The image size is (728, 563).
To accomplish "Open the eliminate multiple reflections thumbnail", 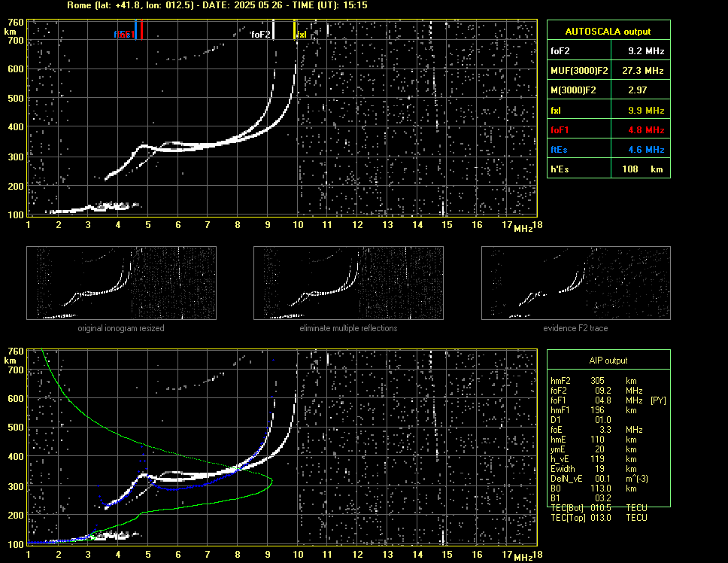I will point(349,283).
